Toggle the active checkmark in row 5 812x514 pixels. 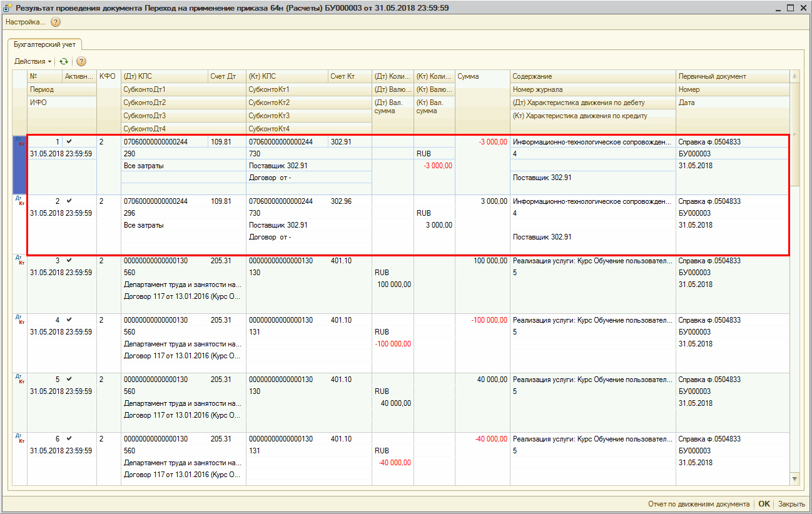coord(69,379)
